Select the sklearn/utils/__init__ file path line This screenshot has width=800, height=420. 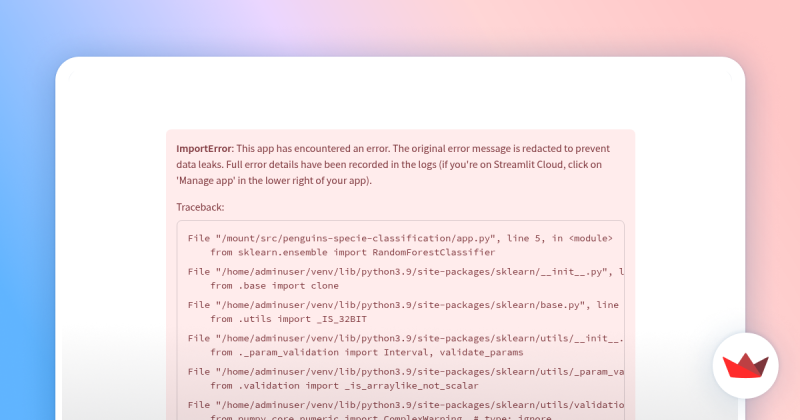406,338
